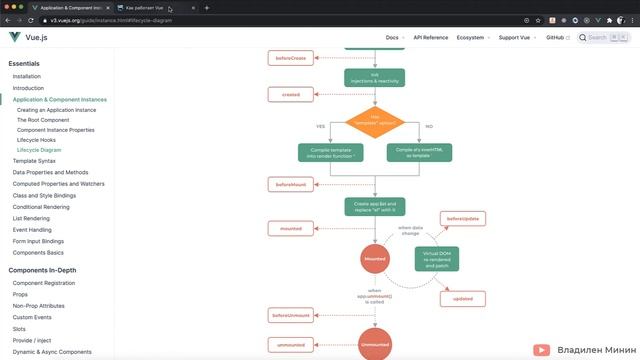Click the Search input field
This screenshot has width=640, height=360.
(604, 38)
